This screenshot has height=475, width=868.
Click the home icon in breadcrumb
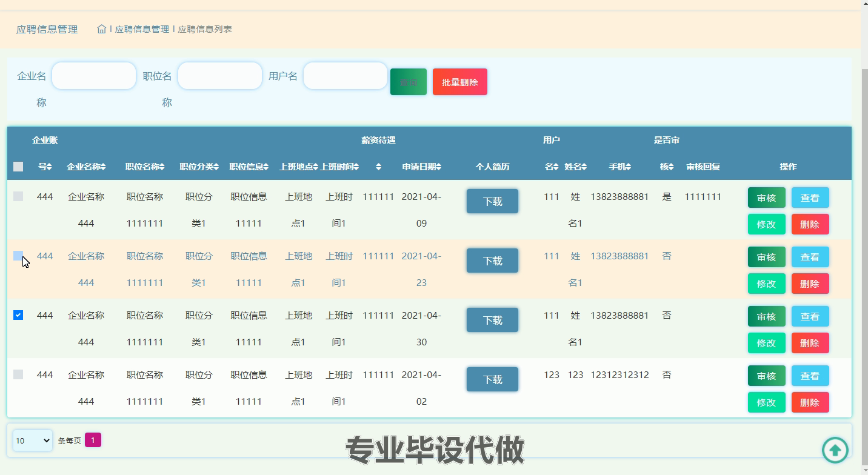coord(102,29)
